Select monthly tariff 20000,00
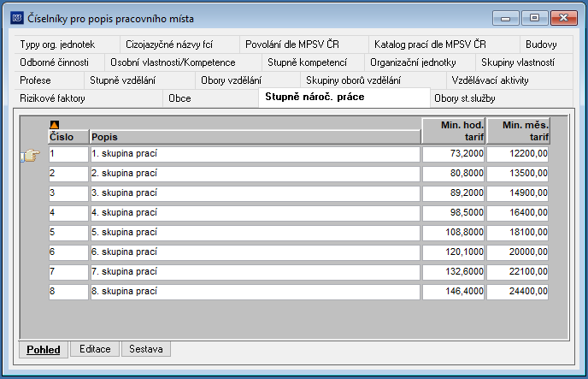 [x=518, y=252]
